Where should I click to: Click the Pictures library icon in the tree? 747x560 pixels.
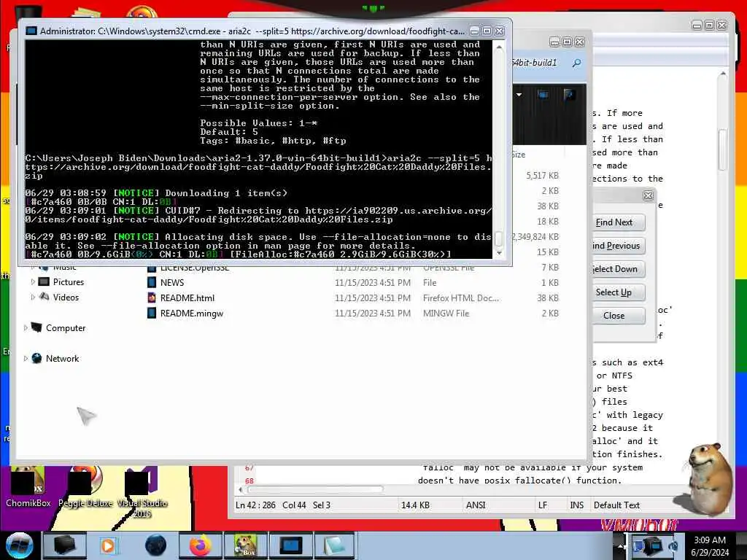[x=44, y=282]
